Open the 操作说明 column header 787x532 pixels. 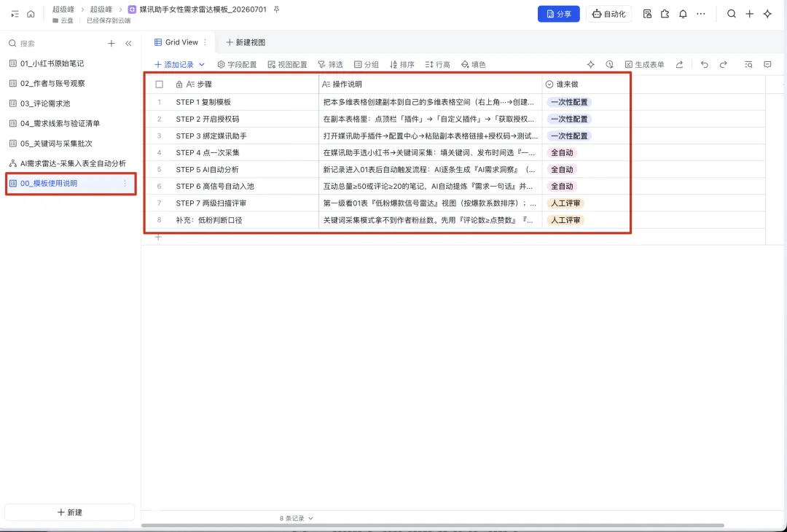[430, 85]
